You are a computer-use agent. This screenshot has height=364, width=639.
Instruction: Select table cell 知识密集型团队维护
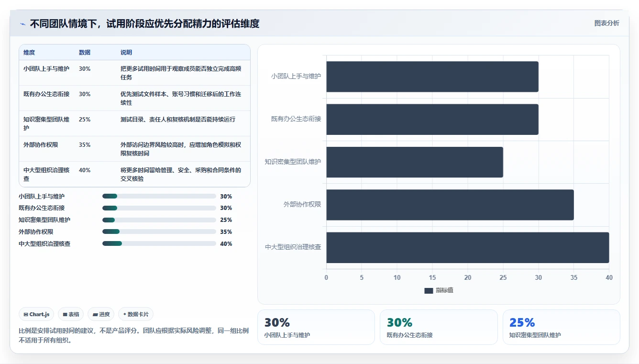pos(47,124)
